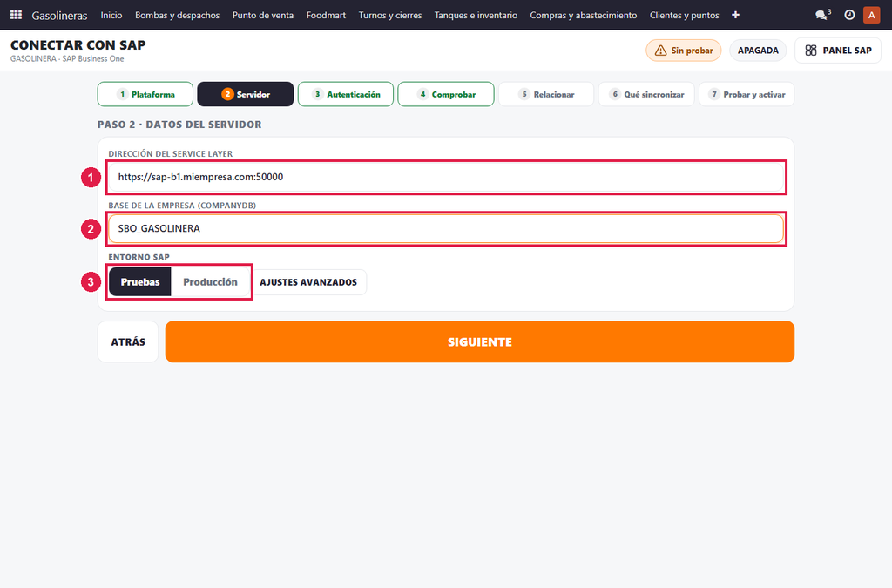Go to step 1 Plataforma

pyautogui.click(x=145, y=94)
